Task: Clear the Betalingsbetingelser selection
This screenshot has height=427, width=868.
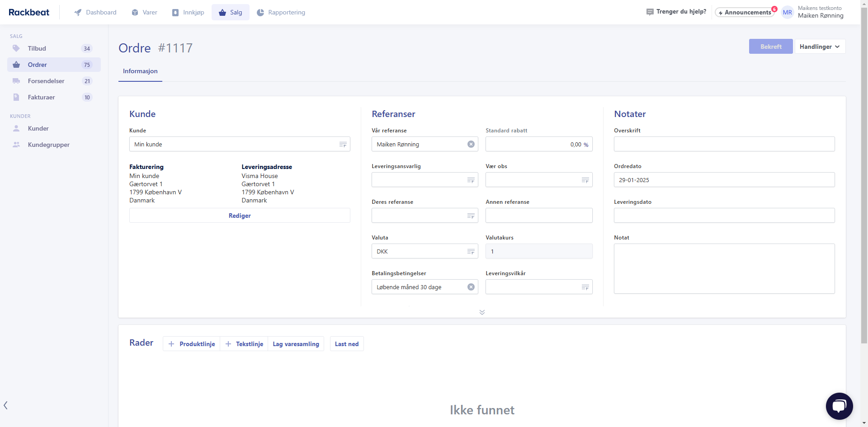Action: click(471, 287)
